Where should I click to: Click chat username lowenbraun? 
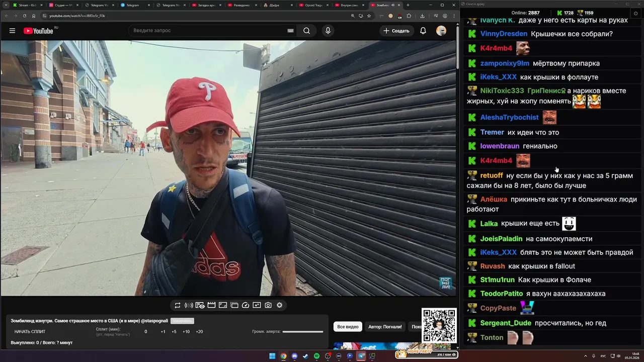[x=500, y=146]
